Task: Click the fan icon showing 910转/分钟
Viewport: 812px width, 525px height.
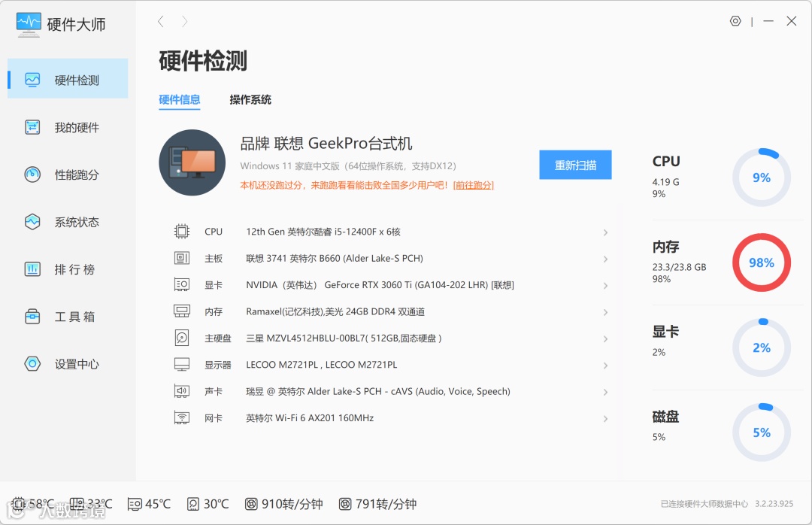Action: 251,504
